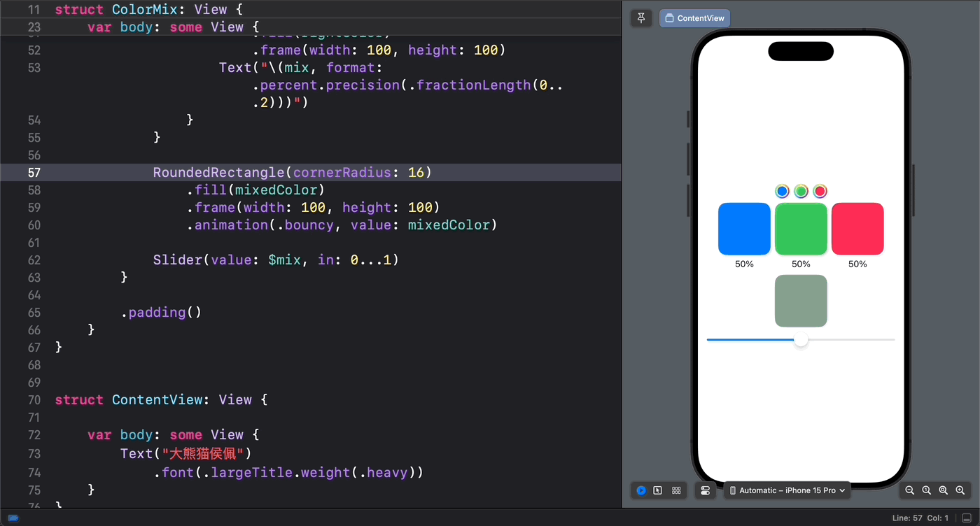The height and width of the screenshot is (526, 980).
Task: Select the ContentView preview tab
Action: pyautogui.click(x=695, y=18)
